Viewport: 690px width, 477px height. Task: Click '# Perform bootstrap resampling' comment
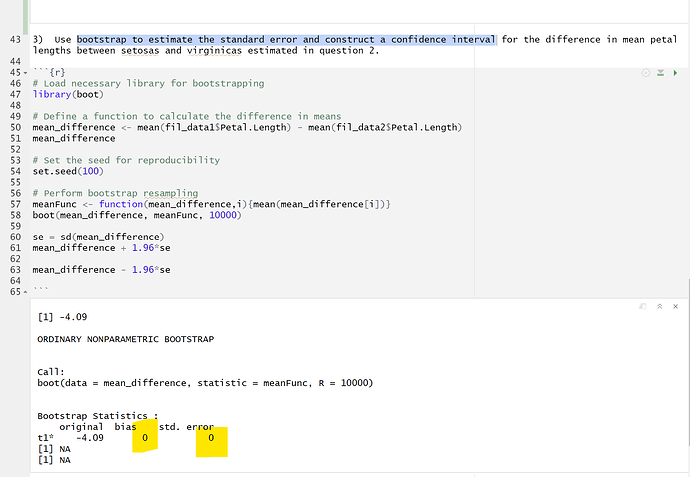[x=115, y=193]
